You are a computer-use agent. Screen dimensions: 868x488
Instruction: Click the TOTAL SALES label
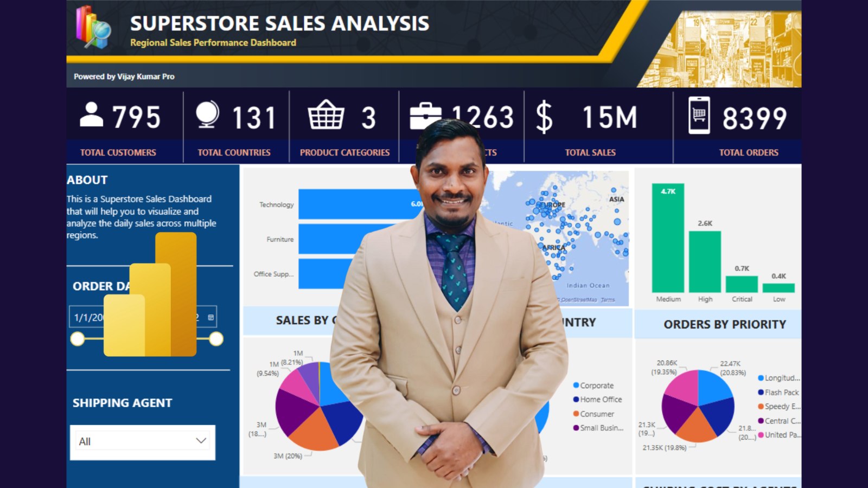(x=590, y=153)
